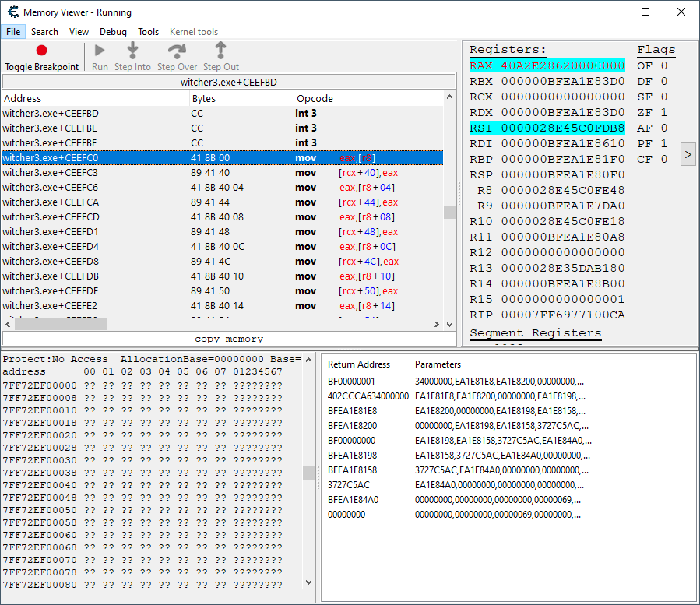Click the Step Out up-arrow icon
The width and height of the screenshot is (700, 605).
tap(221, 51)
